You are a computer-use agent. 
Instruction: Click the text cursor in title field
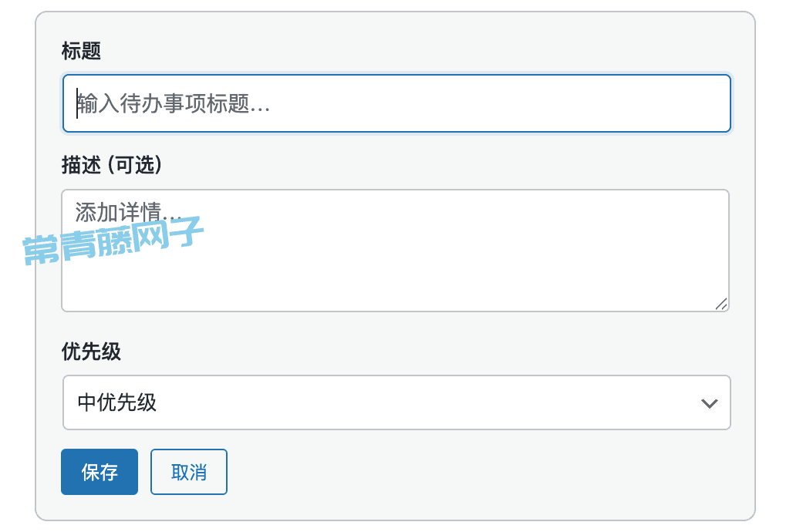pos(77,103)
